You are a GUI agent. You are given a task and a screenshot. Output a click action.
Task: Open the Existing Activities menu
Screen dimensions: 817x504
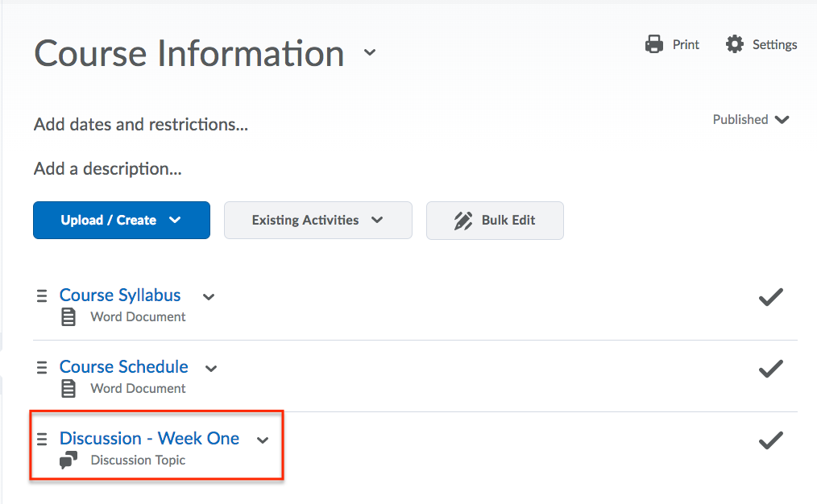[317, 221]
